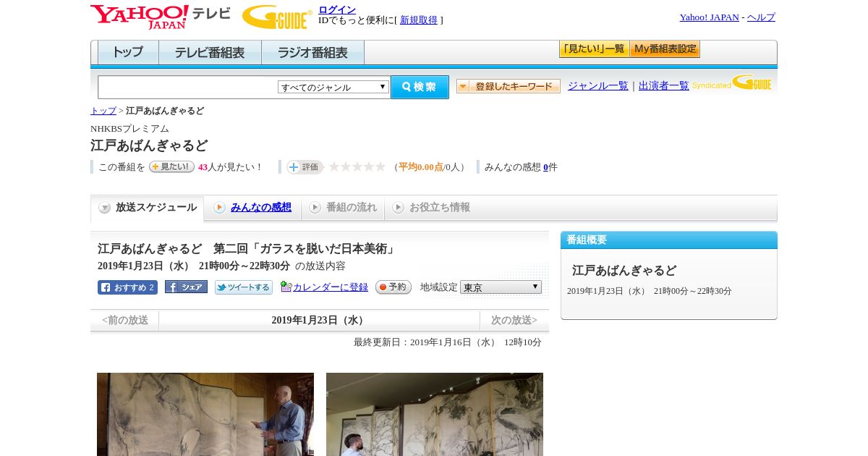Click the NHKBSプレミアム channel label
The image size is (868, 456).
click(x=129, y=129)
